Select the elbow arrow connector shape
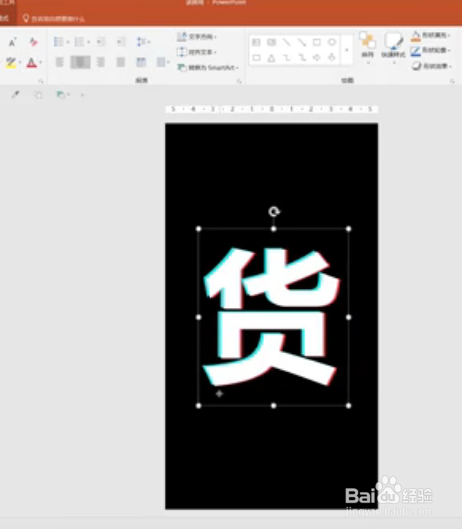This screenshot has width=462, height=529. 302,58
